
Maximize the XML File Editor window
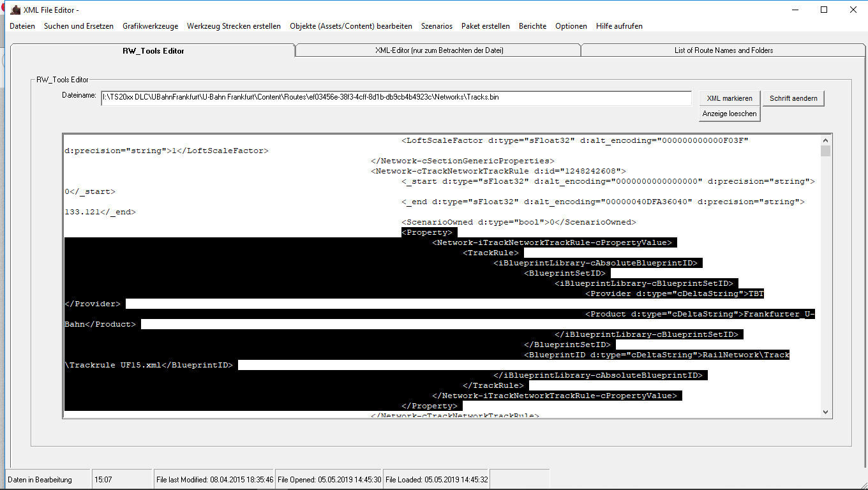[824, 10]
